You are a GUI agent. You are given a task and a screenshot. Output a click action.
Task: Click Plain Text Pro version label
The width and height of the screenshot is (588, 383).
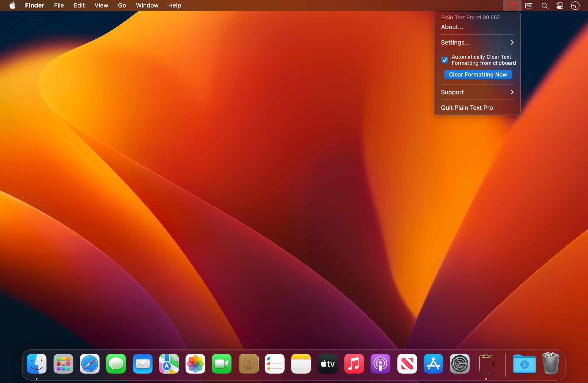coord(470,17)
